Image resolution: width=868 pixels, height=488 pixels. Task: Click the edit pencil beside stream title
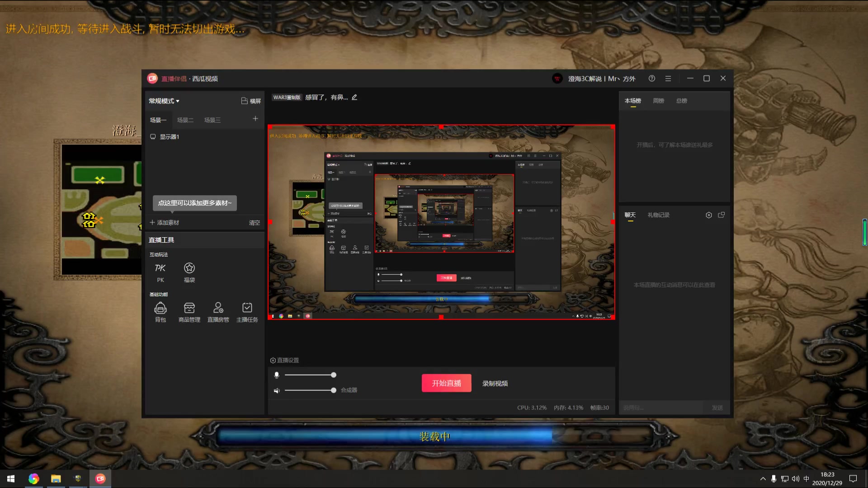click(x=354, y=97)
